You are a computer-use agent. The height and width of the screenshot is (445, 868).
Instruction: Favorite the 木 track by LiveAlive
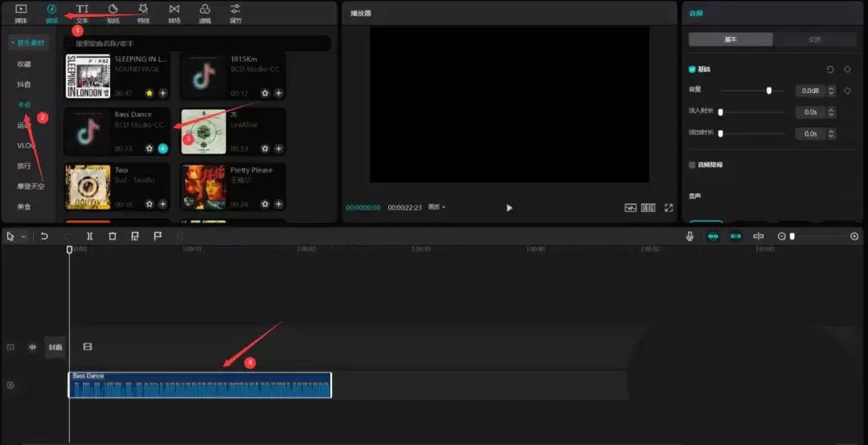[265, 149]
